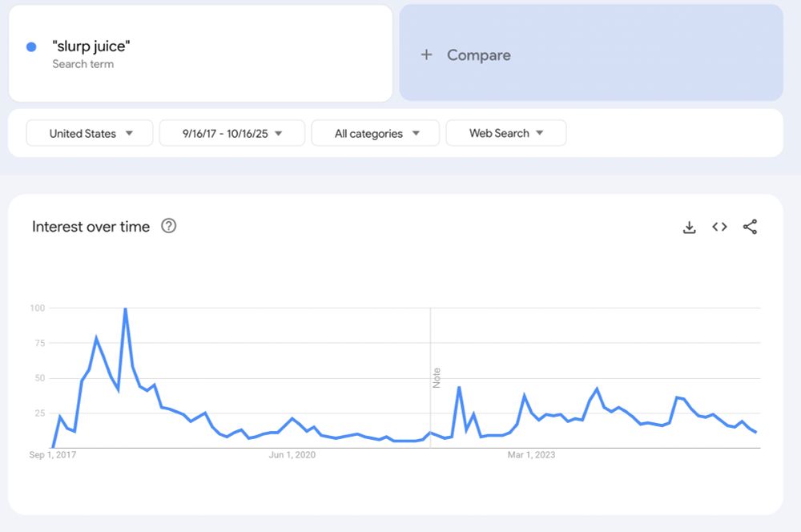Click the Mar 1, 2023 axis label
801x532 pixels.
coord(531,455)
